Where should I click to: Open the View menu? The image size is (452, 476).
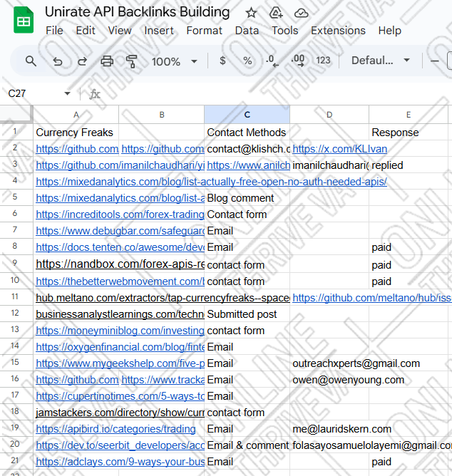click(x=120, y=31)
